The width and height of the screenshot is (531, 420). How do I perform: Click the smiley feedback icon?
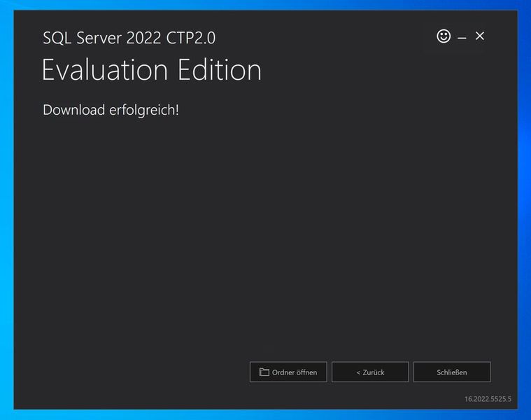(444, 36)
